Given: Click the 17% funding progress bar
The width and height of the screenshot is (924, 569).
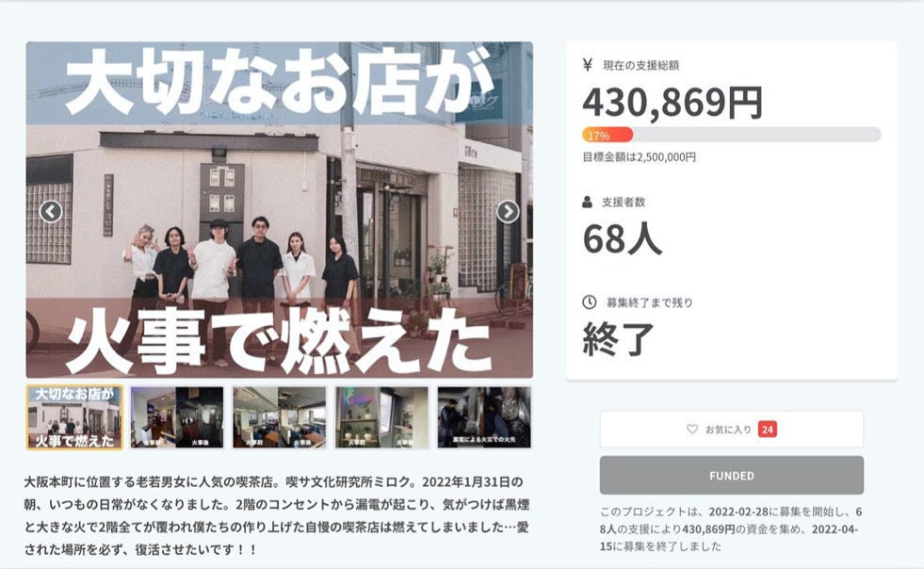Looking at the screenshot, I should [731, 135].
